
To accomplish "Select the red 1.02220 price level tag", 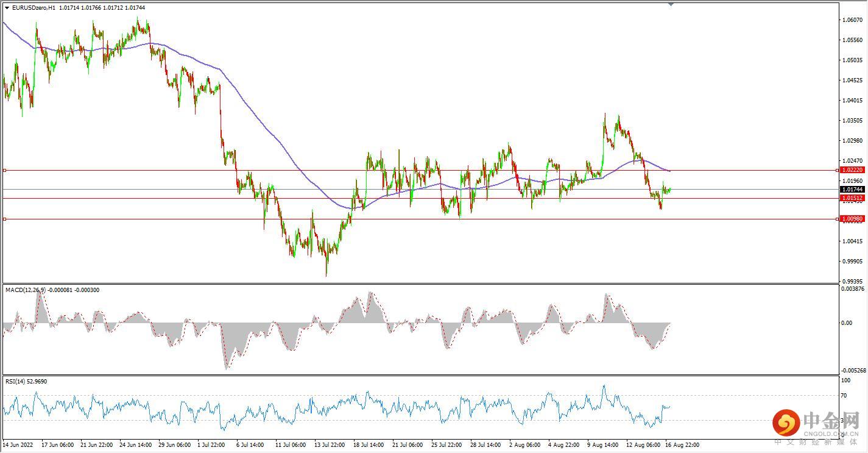I will (x=852, y=170).
